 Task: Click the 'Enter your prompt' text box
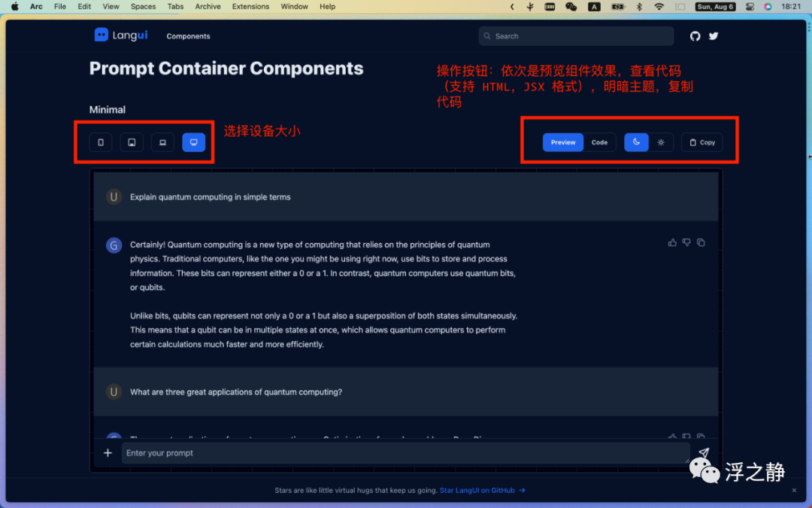tap(405, 453)
